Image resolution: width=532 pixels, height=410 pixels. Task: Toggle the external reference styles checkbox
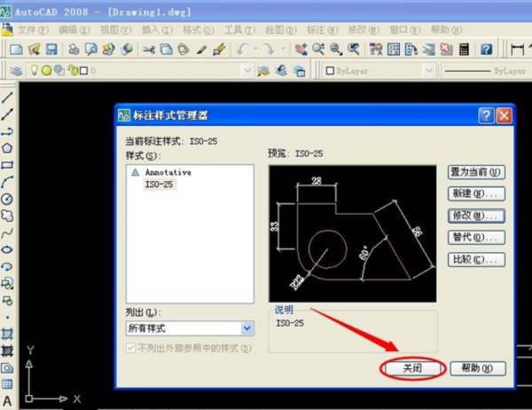click(x=130, y=348)
